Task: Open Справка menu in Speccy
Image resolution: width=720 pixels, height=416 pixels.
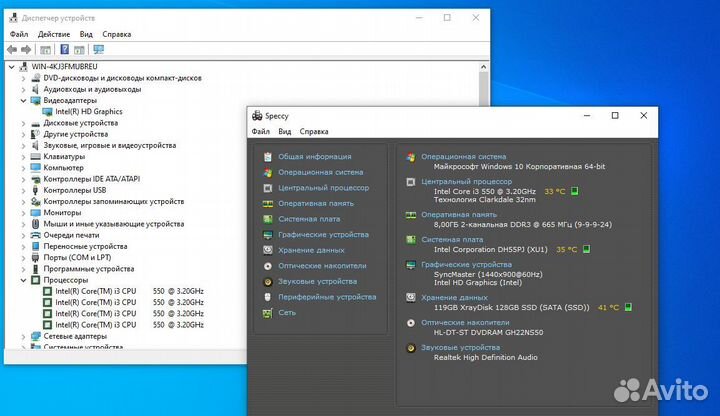Action: click(314, 131)
